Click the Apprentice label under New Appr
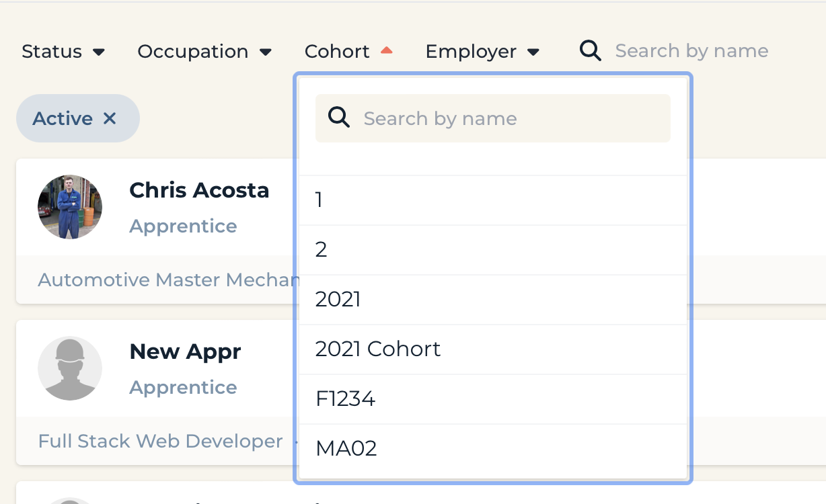Screen dimensions: 826x504 click(x=183, y=388)
